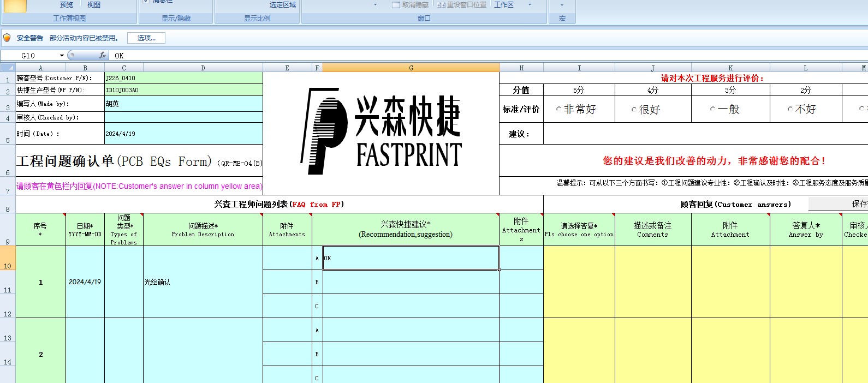Select row 8 header
Image resolution: width=868 pixels, height=383 pixels.
(8, 204)
